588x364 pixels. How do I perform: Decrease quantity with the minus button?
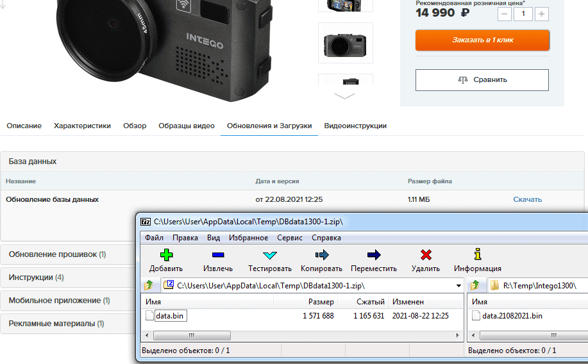505,14
